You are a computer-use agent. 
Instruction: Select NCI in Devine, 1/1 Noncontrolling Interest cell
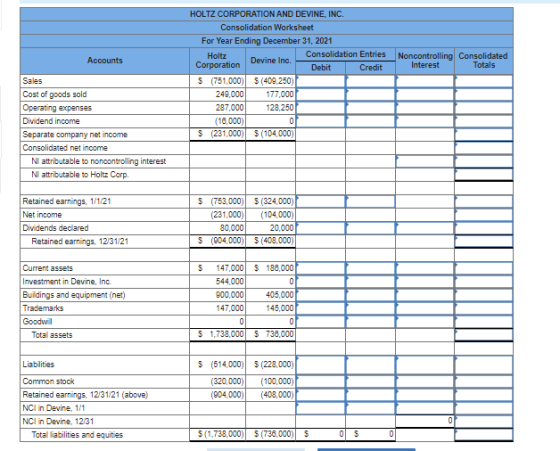pos(425,408)
